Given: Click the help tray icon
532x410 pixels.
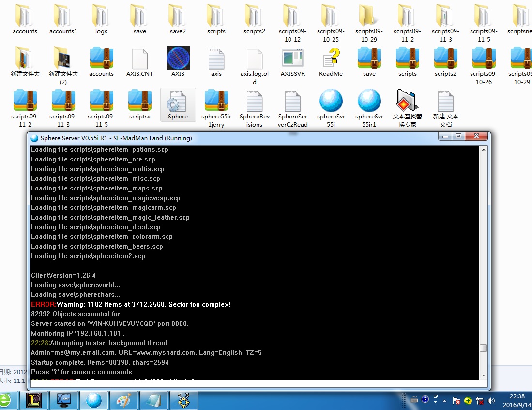Looking at the screenshot, I should 425,399.
